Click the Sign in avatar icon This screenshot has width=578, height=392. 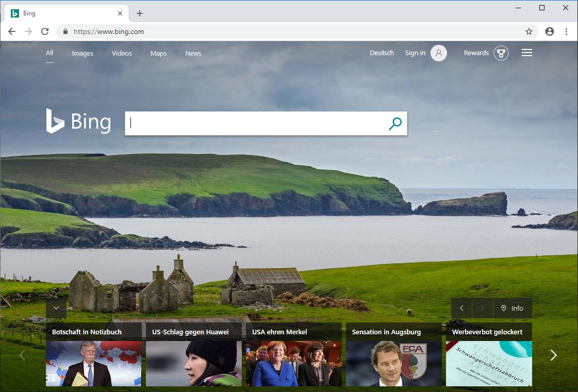click(x=439, y=53)
